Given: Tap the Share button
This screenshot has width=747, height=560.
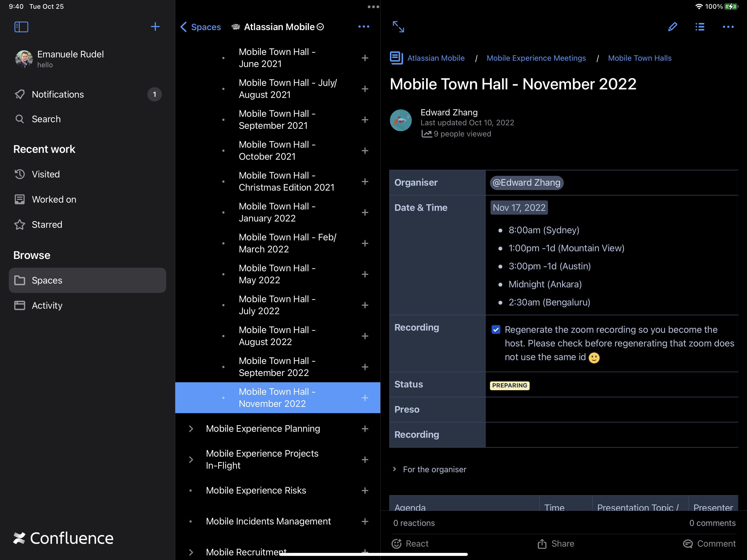Looking at the screenshot, I should pyautogui.click(x=556, y=543).
